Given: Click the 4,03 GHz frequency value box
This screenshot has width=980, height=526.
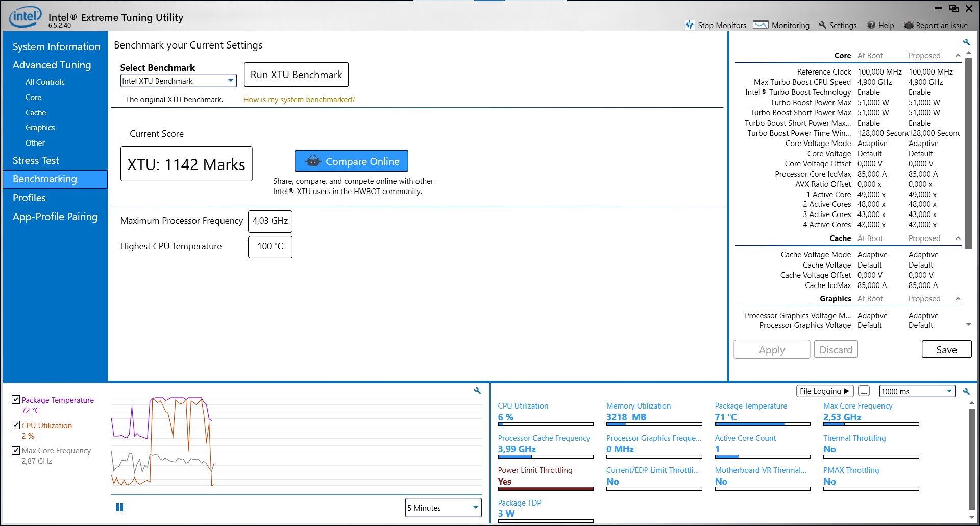Looking at the screenshot, I should tap(270, 221).
